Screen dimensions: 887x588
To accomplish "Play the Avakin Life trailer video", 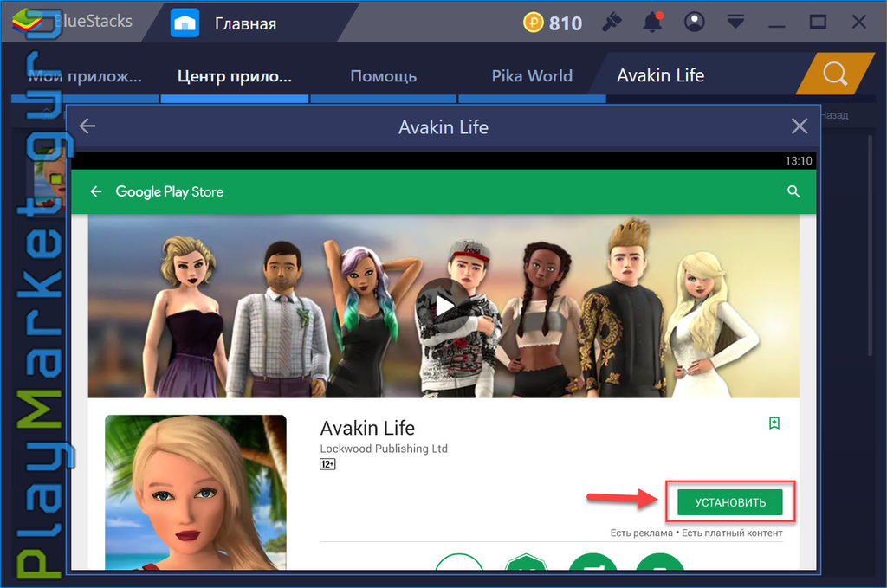I will click(x=443, y=307).
